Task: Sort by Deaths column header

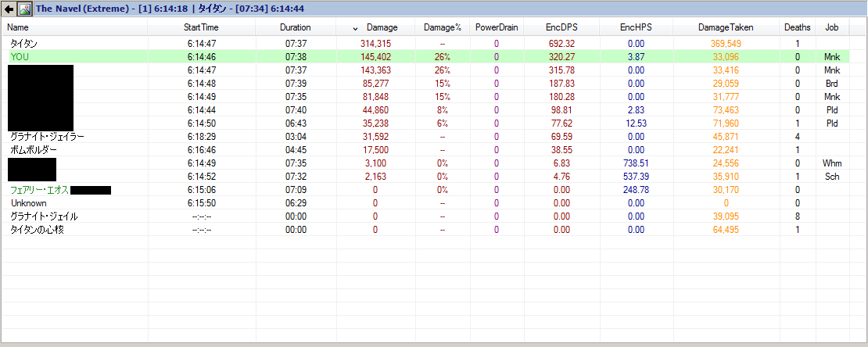Action: (797, 27)
